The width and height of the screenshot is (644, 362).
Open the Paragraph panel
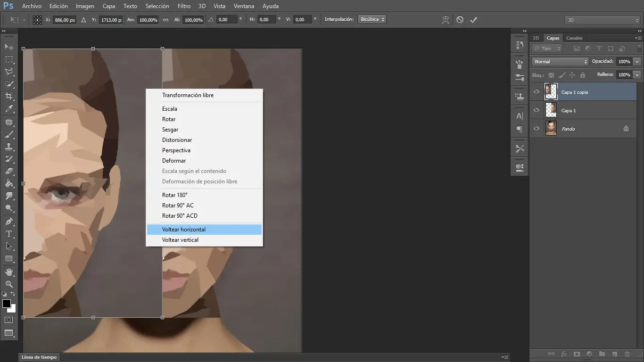[519, 130]
